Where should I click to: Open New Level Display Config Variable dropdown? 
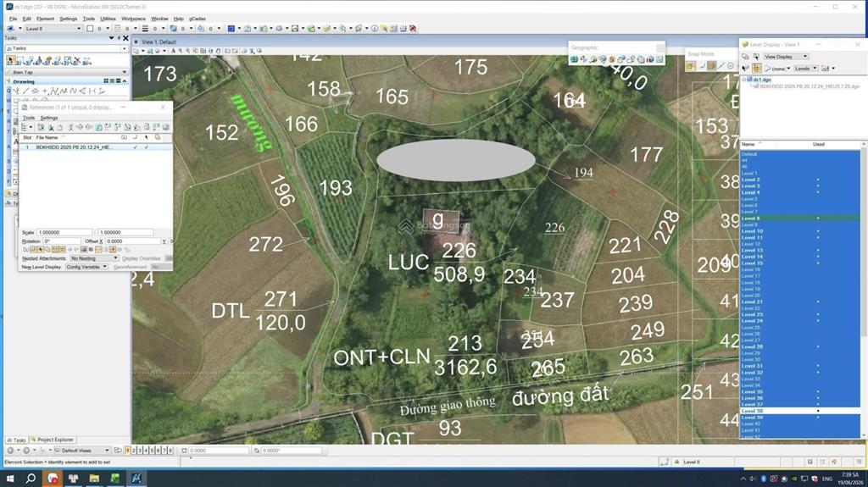pos(86,267)
